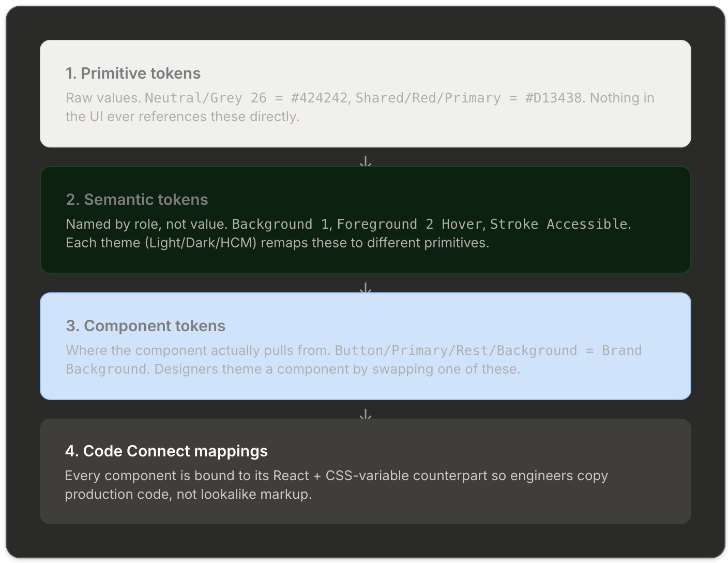
Task: Click the arrow below the Primitive tokens card
Action: pyautogui.click(x=366, y=161)
